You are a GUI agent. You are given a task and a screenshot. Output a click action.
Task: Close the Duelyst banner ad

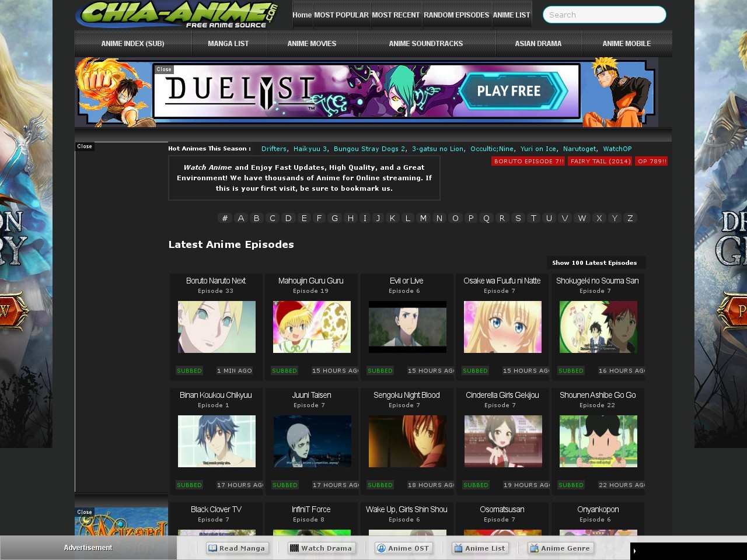click(x=164, y=69)
